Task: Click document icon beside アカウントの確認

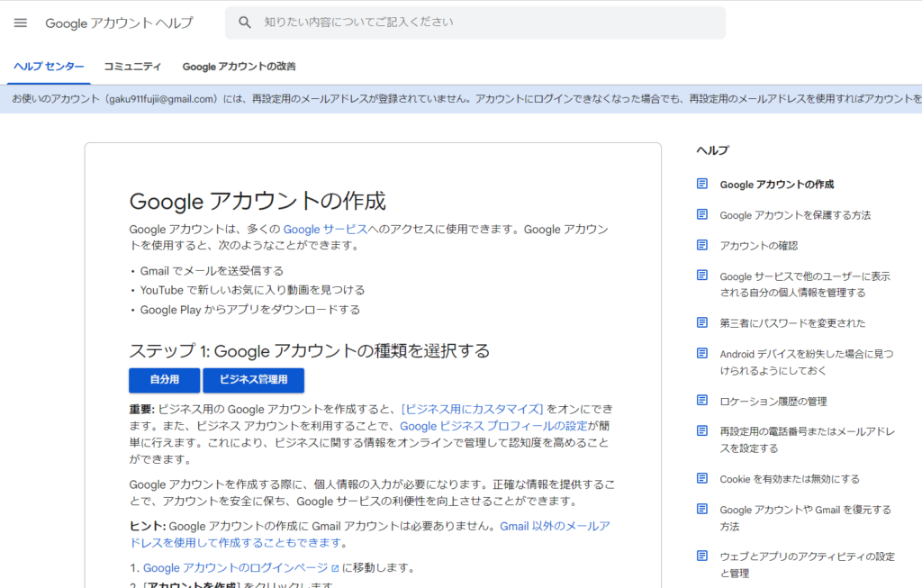Action: tap(702, 245)
